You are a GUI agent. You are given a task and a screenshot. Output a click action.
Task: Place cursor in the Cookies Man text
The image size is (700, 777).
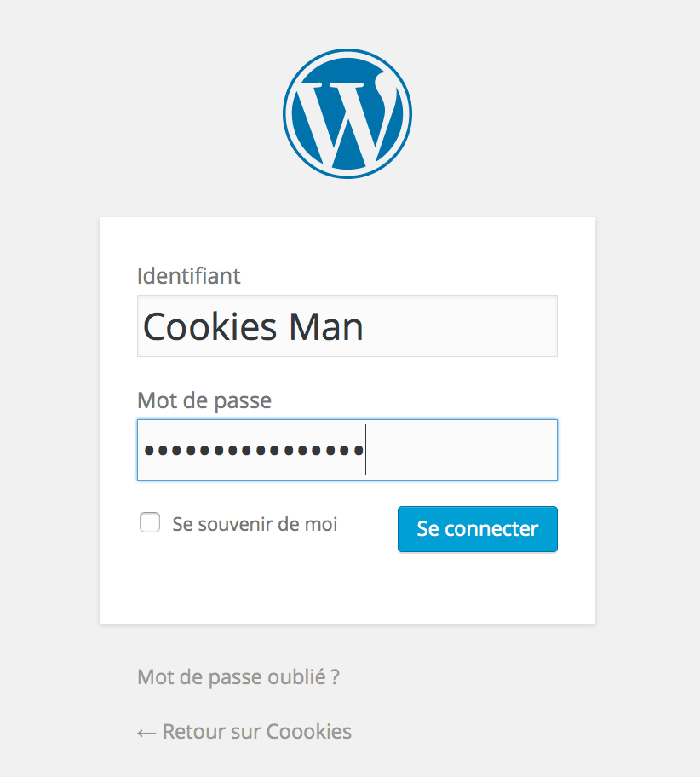pos(253,327)
